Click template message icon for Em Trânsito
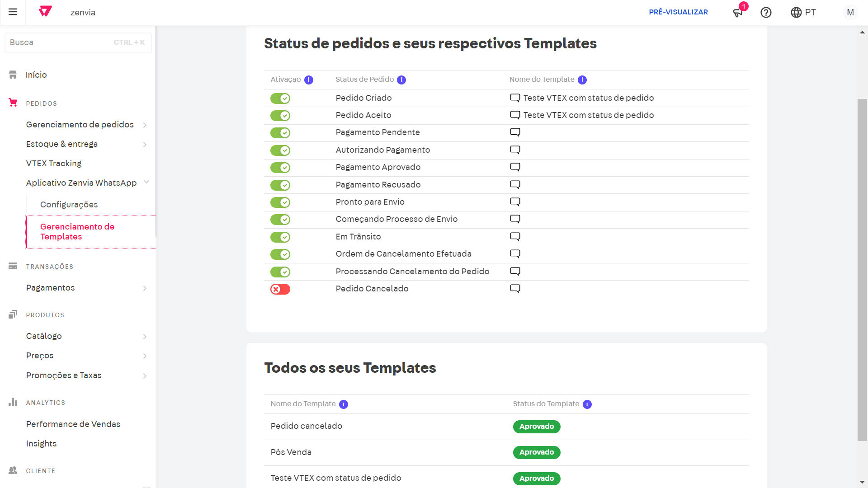868x488 pixels. click(515, 237)
